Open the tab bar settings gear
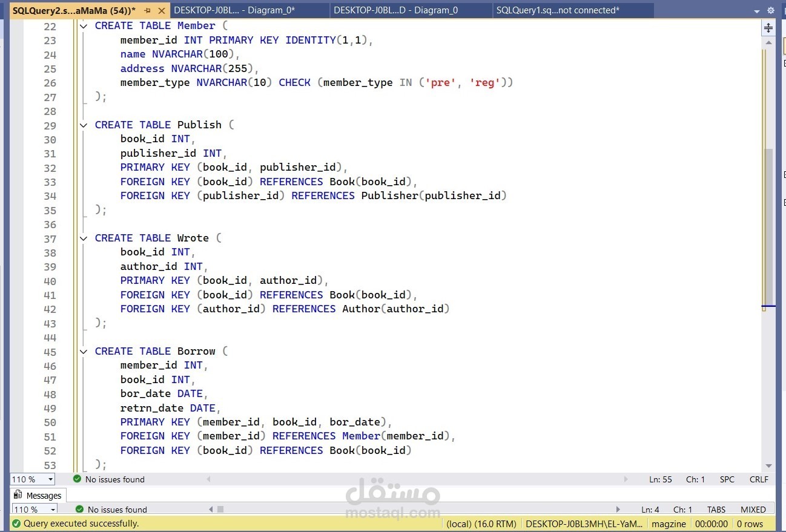This screenshot has height=532, width=786. 771,11
